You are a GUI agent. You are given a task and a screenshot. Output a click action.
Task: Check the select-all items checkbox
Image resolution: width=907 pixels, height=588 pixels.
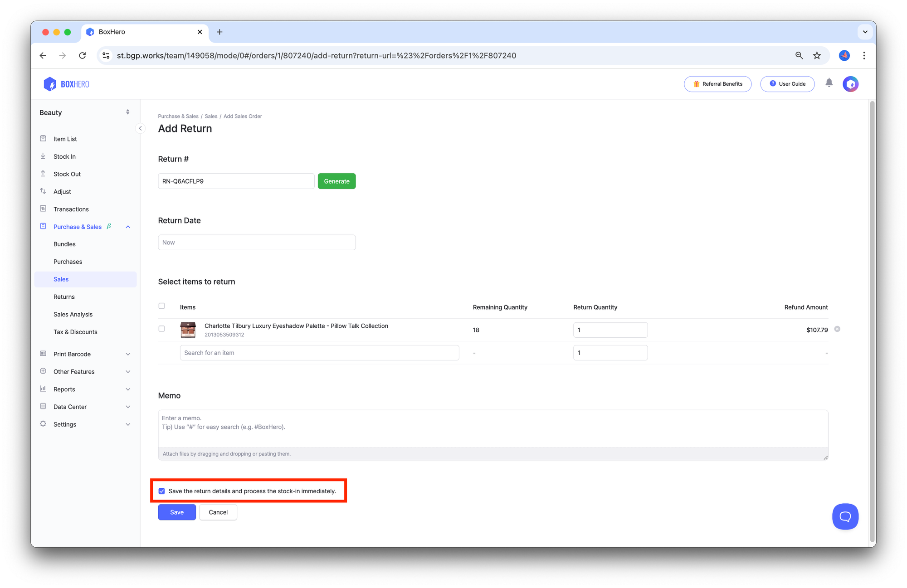pos(161,306)
